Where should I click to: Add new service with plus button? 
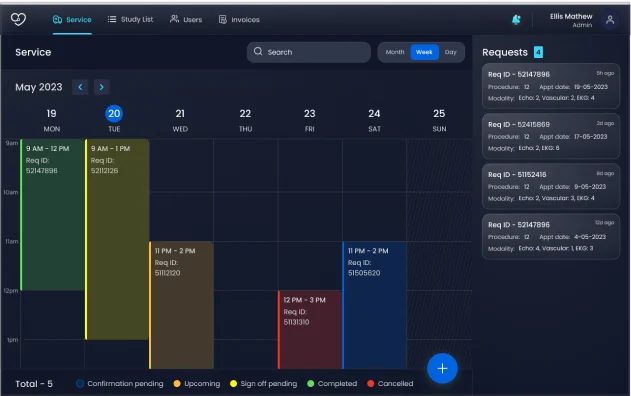pos(442,368)
